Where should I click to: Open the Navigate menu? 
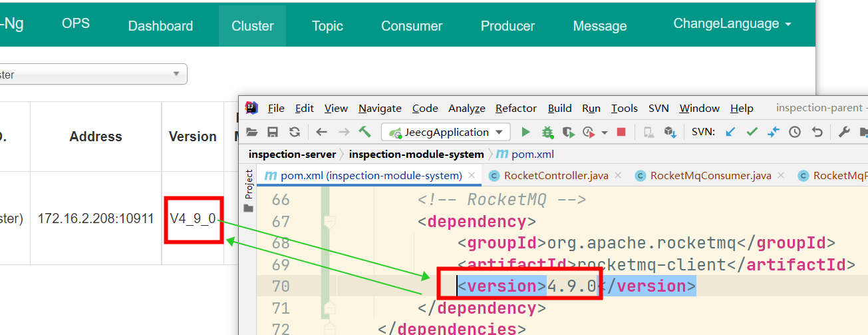pos(380,108)
